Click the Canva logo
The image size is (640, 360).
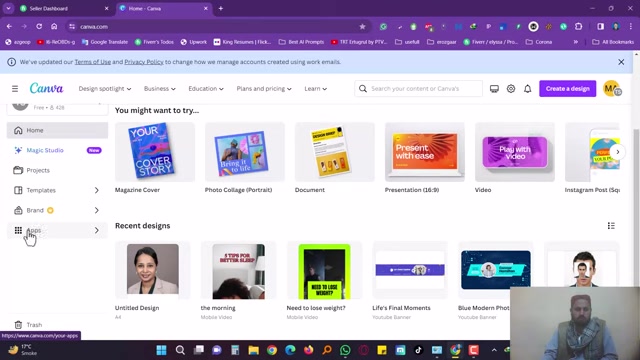click(x=47, y=88)
